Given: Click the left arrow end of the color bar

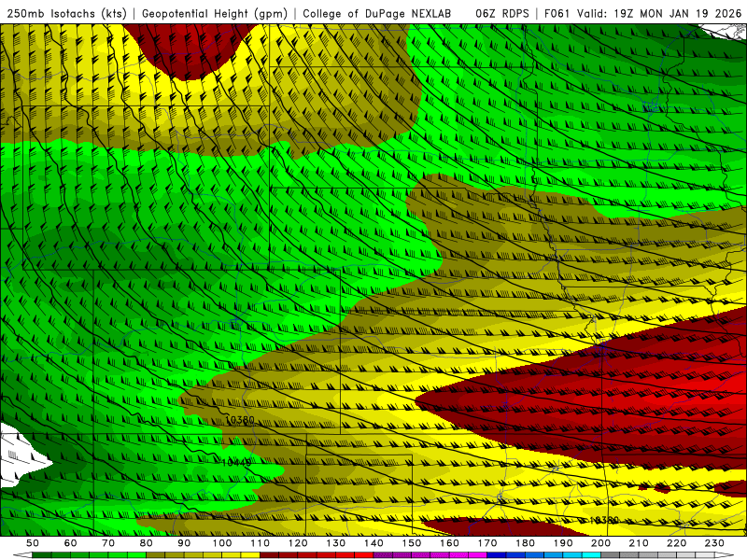Looking at the screenshot, I should pyautogui.click(x=22, y=555).
